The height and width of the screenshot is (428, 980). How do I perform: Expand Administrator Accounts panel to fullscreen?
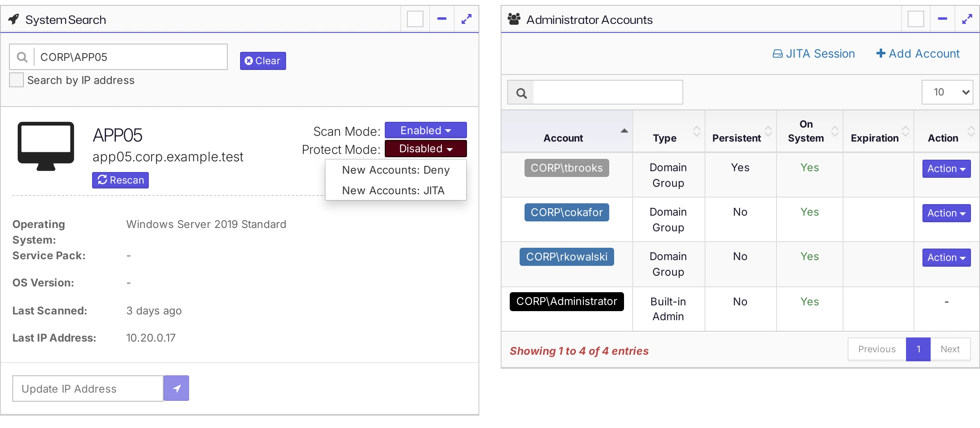click(x=967, y=19)
